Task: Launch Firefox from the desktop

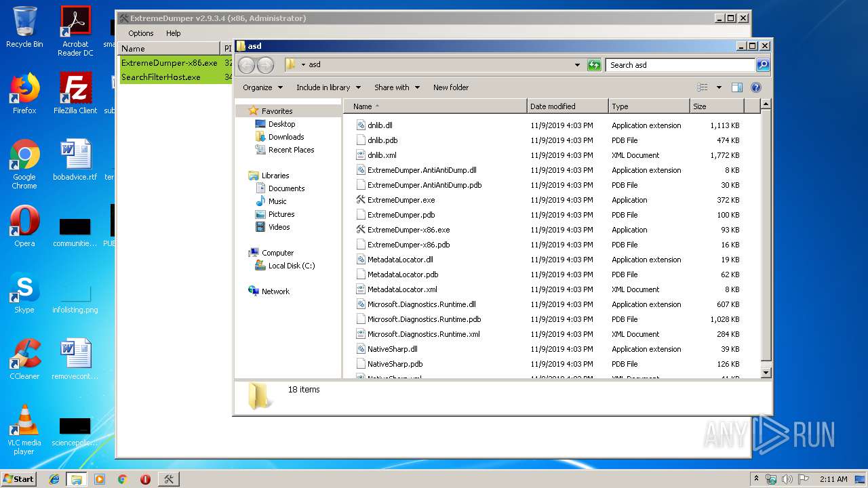Action: [x=24, y=94]
